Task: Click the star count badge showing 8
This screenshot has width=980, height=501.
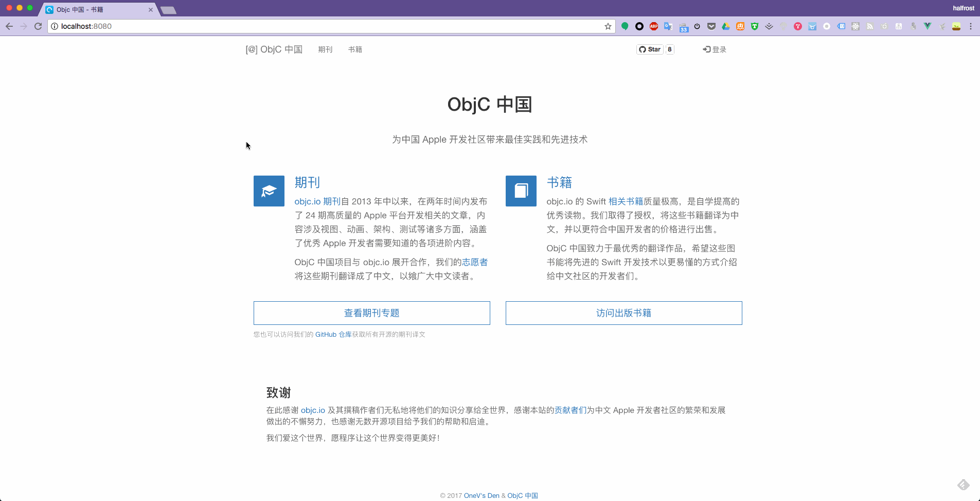Action: [x=670, y=49]
